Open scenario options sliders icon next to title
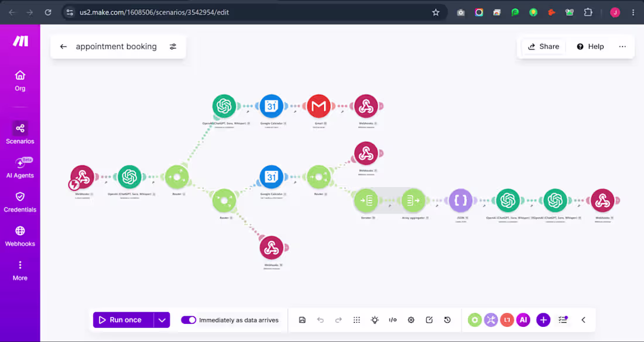The image size is (644, 342). tap(173, 47)
